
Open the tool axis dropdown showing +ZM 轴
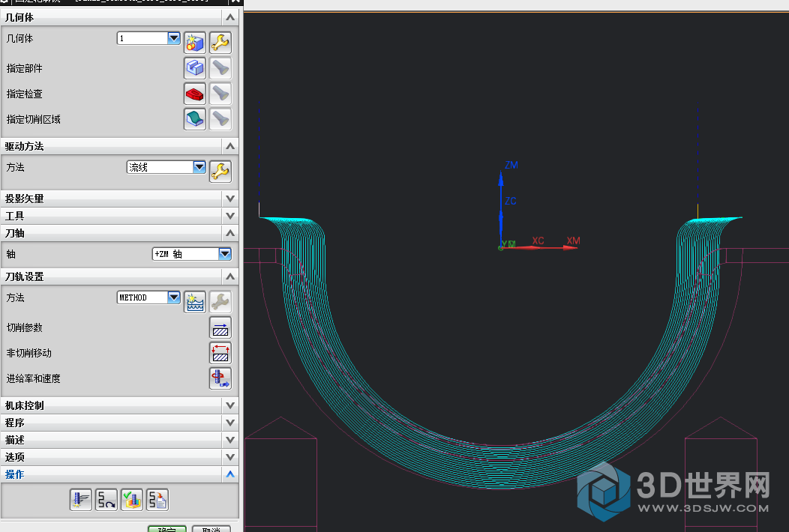192,254
